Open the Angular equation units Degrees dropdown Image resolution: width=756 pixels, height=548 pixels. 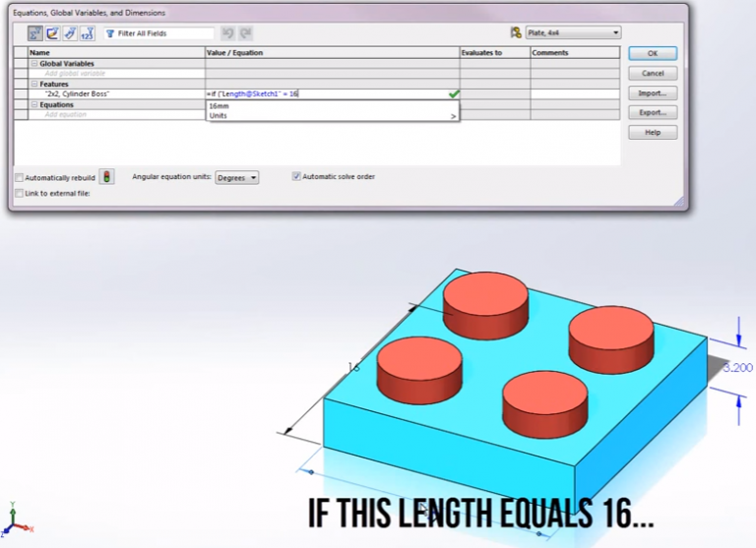[x=237, y=178]
